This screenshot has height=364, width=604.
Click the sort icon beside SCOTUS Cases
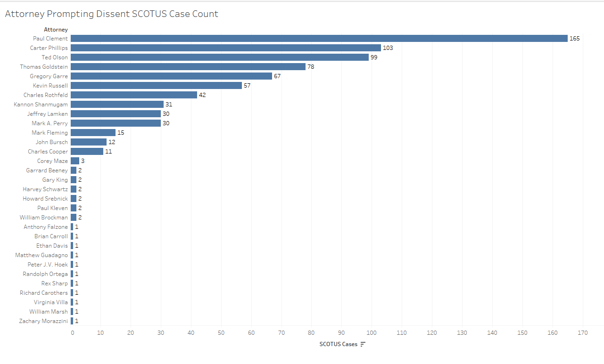coord(363,344)
